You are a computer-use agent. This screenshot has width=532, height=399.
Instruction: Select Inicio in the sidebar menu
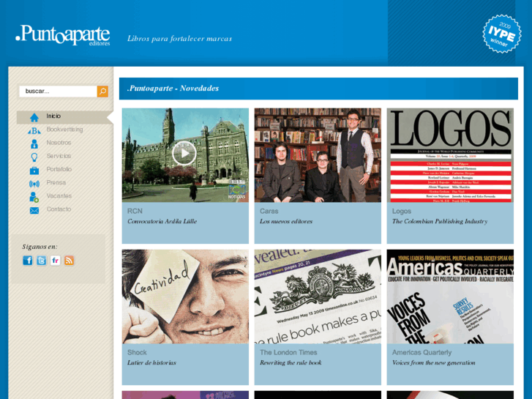tap(53, 116)
